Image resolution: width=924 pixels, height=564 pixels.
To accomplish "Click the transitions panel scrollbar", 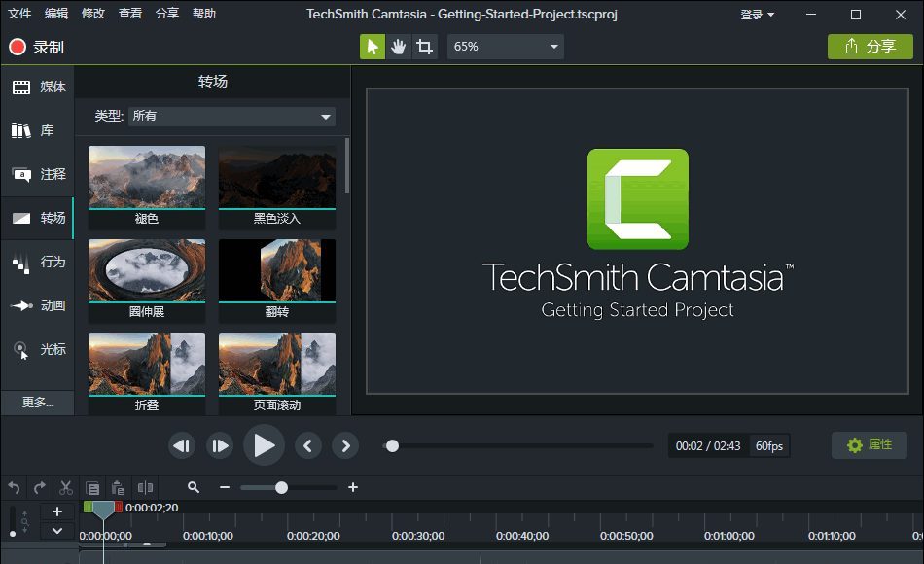I will pos(347,165).
